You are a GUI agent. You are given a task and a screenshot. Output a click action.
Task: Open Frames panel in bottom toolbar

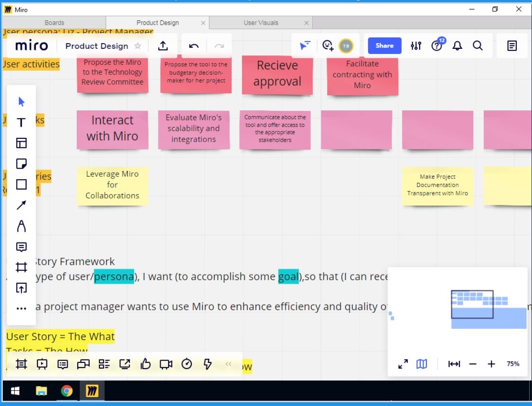(21, 364)
